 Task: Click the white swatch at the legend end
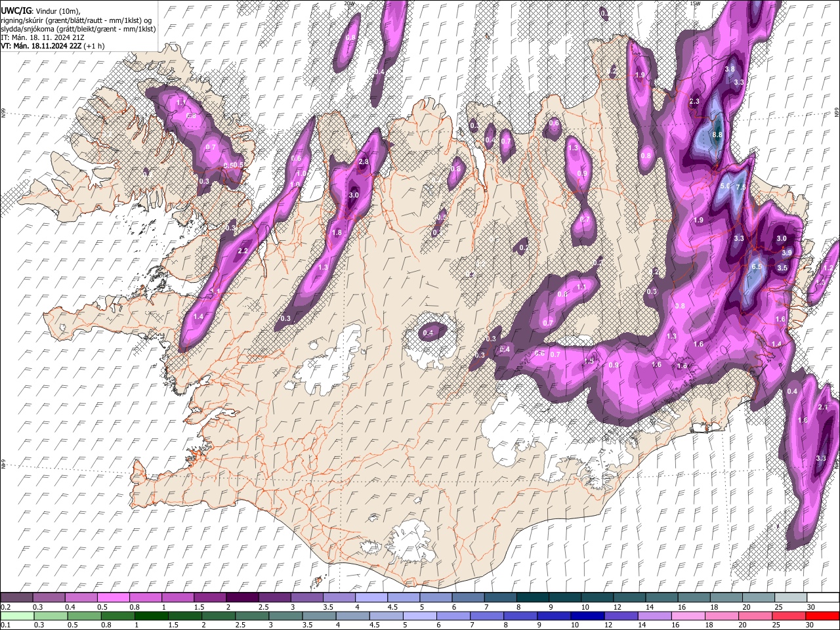(823, 597)
